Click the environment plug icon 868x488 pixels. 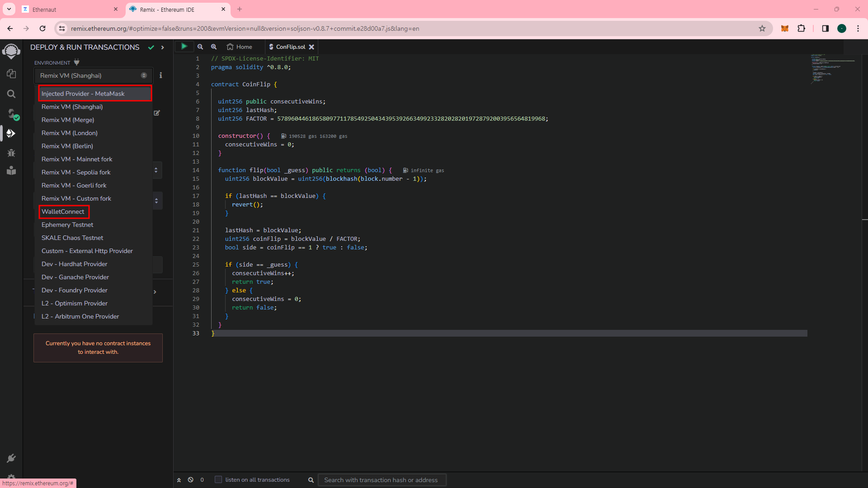click(x=76, y=62)
